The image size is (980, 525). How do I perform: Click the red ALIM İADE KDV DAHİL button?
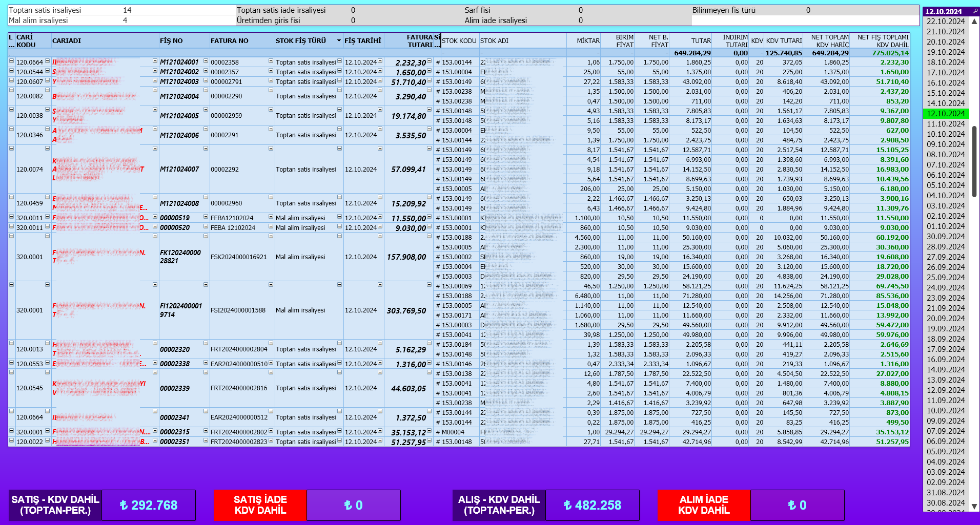[x=704, y=505]
